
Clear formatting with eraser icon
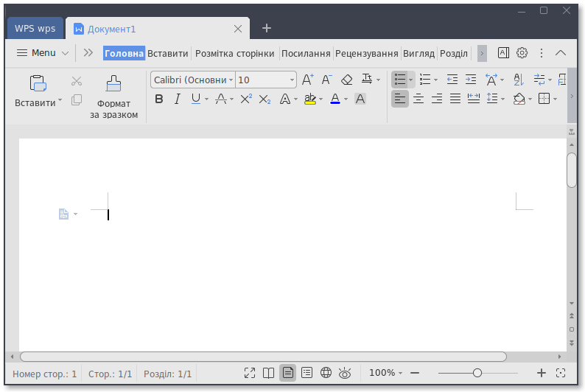[346, 80]
